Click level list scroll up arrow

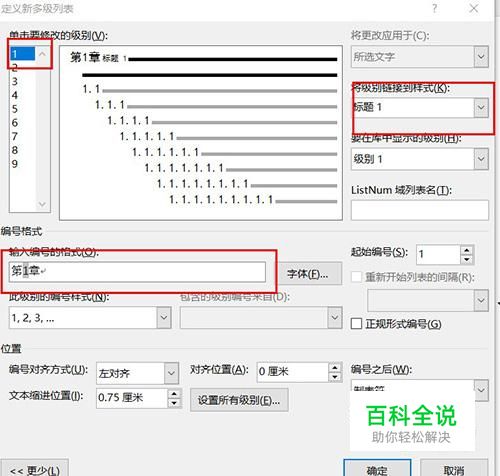click(x=42, y=54)
